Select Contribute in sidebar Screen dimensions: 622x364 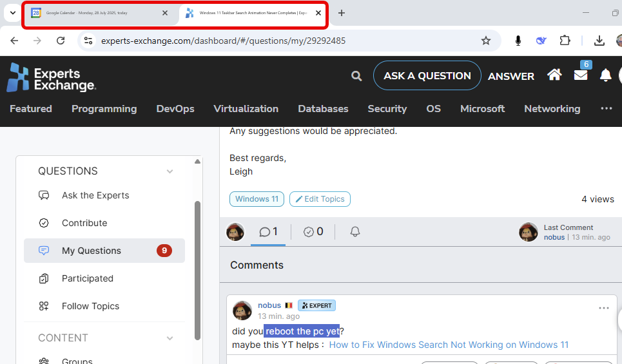[x=104, y=223]
